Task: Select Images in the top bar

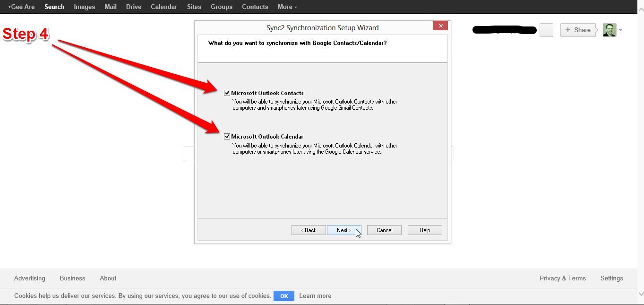Action: click(x=85, y=7)
